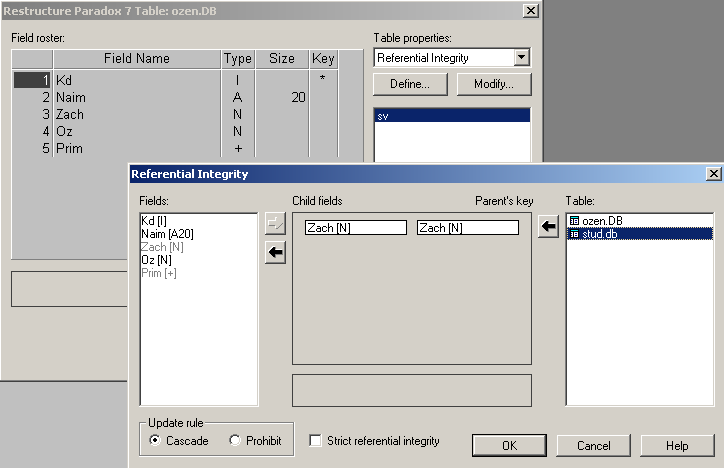
Task: Close the Restructure Paradox 7 Table window
Action: [531, 11]
